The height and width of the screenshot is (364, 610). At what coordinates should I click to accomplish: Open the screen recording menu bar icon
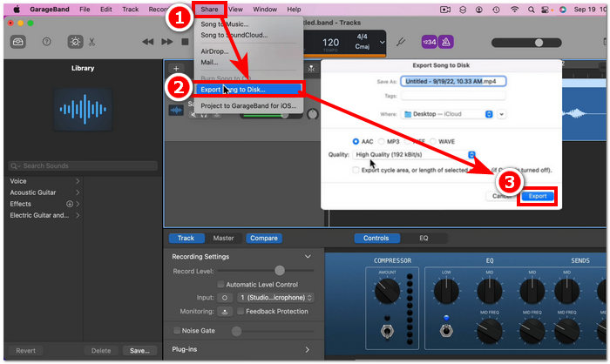click(445, 10)
